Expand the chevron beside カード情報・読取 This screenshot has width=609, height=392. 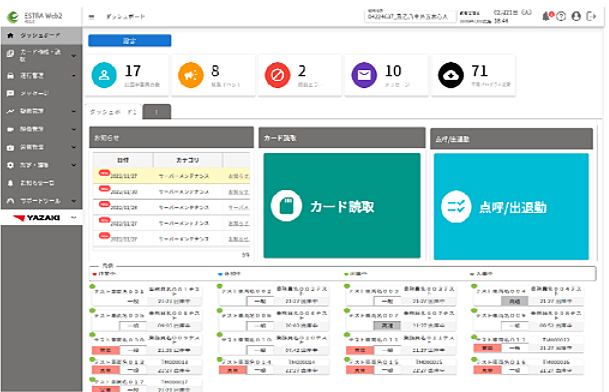coord(74,56)
